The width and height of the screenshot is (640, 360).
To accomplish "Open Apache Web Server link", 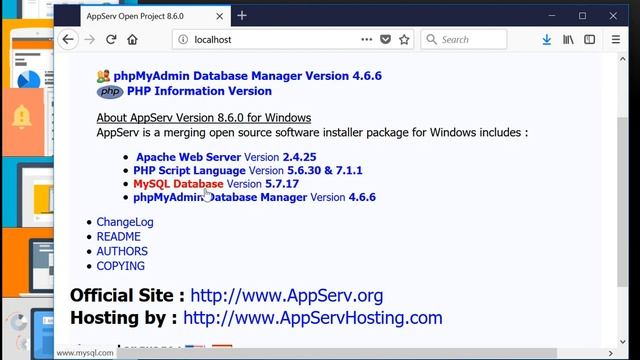I will coord(188,157).
